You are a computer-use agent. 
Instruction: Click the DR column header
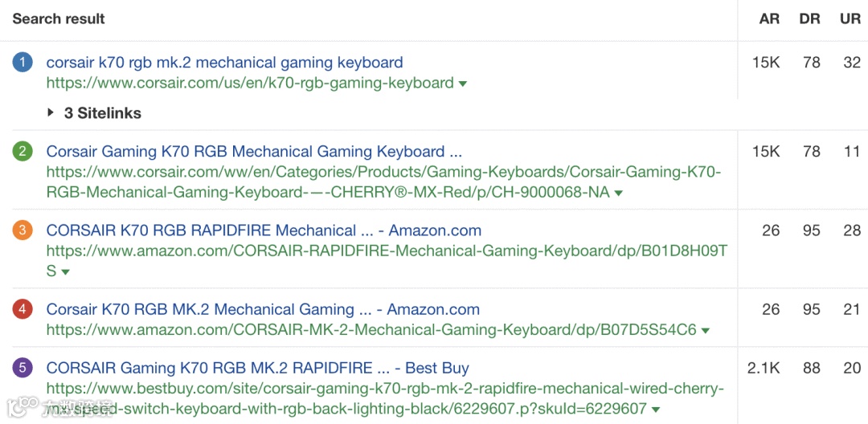click(x=810, y=18)
